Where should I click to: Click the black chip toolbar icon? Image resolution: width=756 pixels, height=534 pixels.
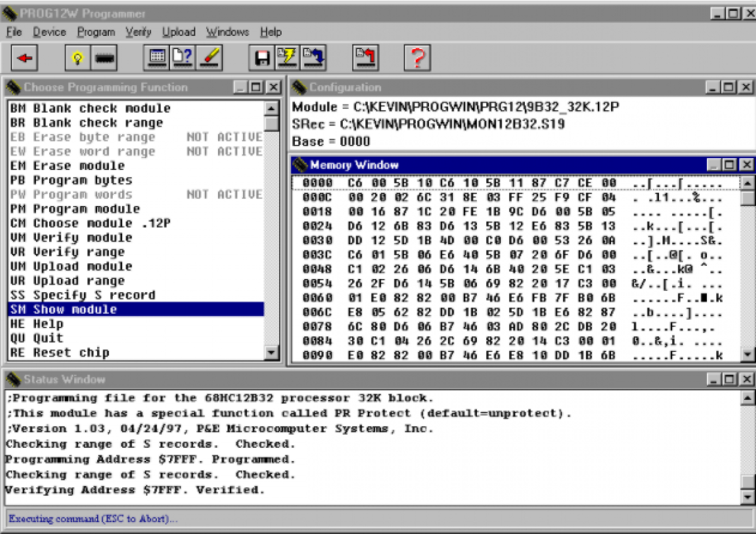105,58
